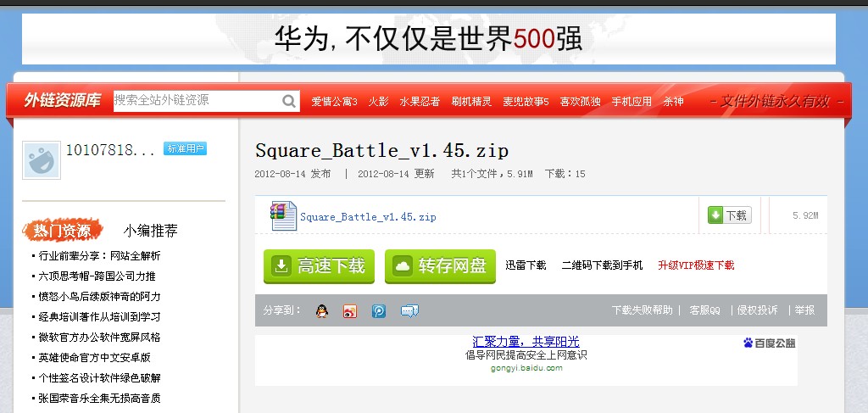This screenshot has height=413, width=868.
Task: Open 手机应用 nav link
Action: point(632,102)
